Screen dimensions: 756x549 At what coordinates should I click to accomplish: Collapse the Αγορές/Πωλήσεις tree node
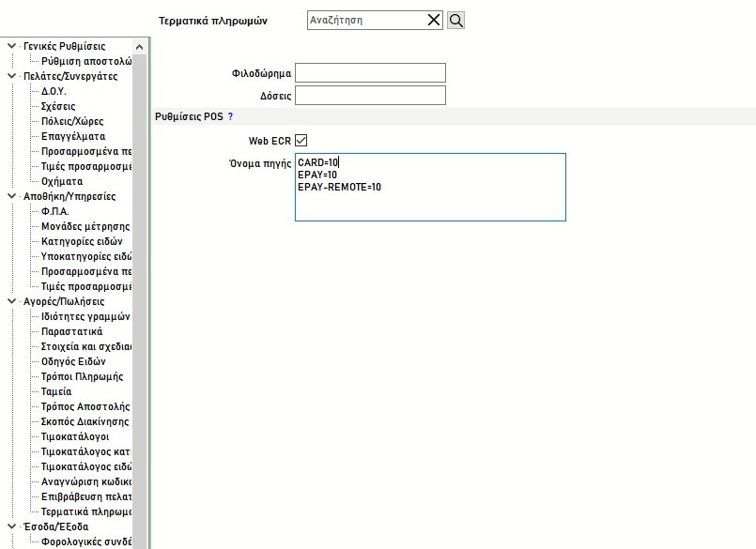tap(10, 301)
